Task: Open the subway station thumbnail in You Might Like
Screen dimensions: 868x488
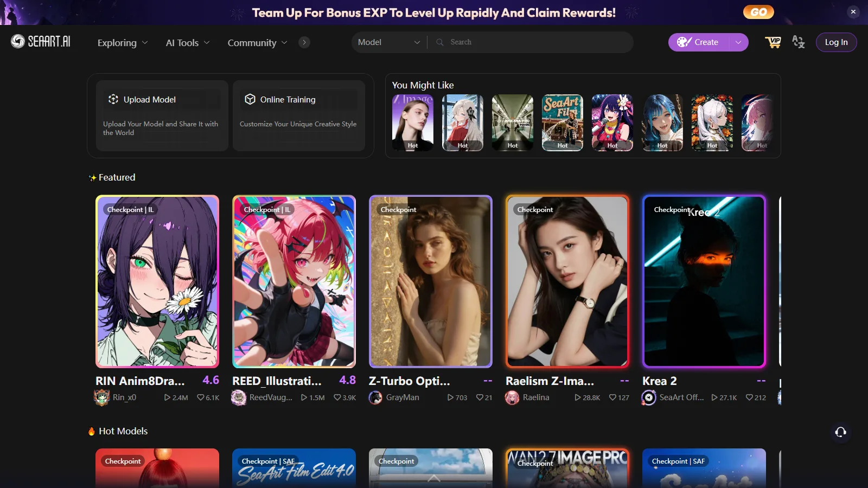Action: 513,123
